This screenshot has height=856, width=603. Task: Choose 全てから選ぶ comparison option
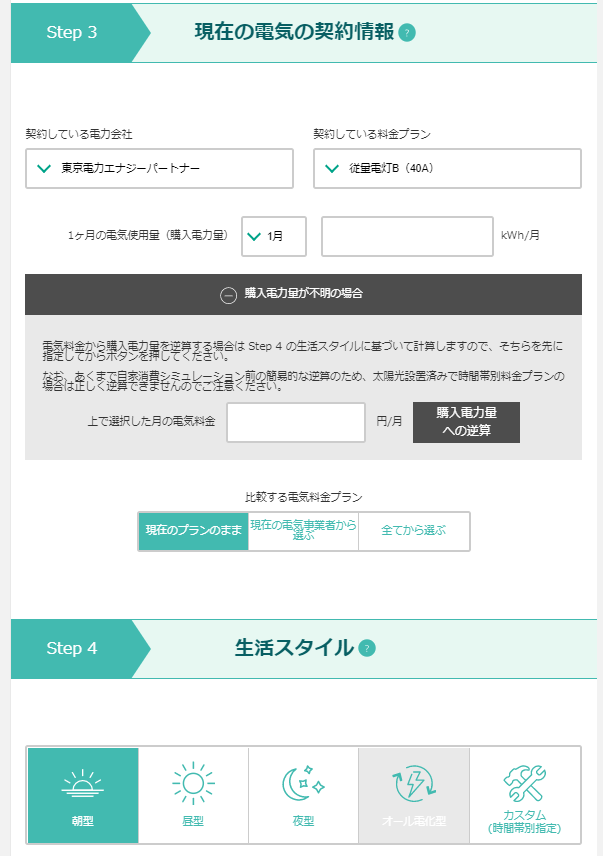414,531
